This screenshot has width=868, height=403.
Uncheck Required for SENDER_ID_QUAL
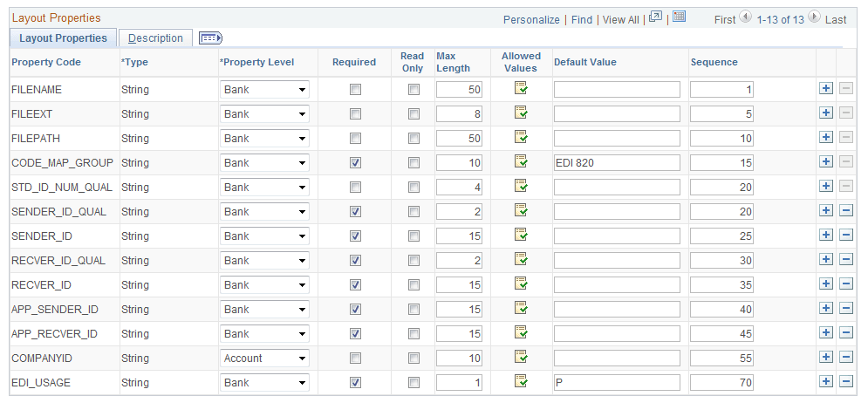pyautogui.click(x=355, y=211)
